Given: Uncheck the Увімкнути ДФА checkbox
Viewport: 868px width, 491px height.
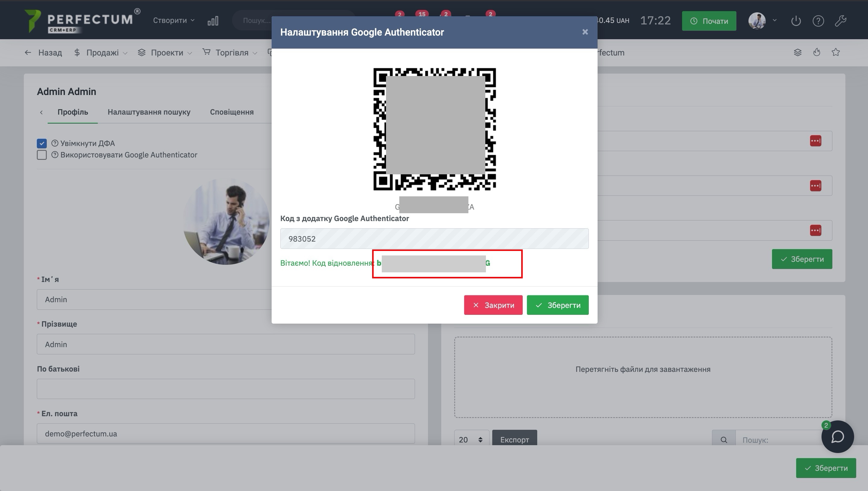Looking at the screenshot, I should pyautogui.click(x=42, y=143).
